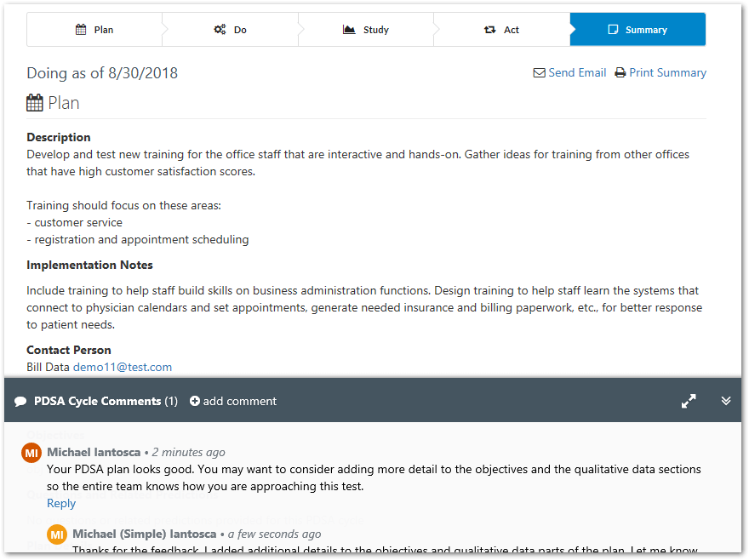The image size is (749, 560).
Task: Click the Michael Iantosca commenter name
Action: click(x=94, y=452)
